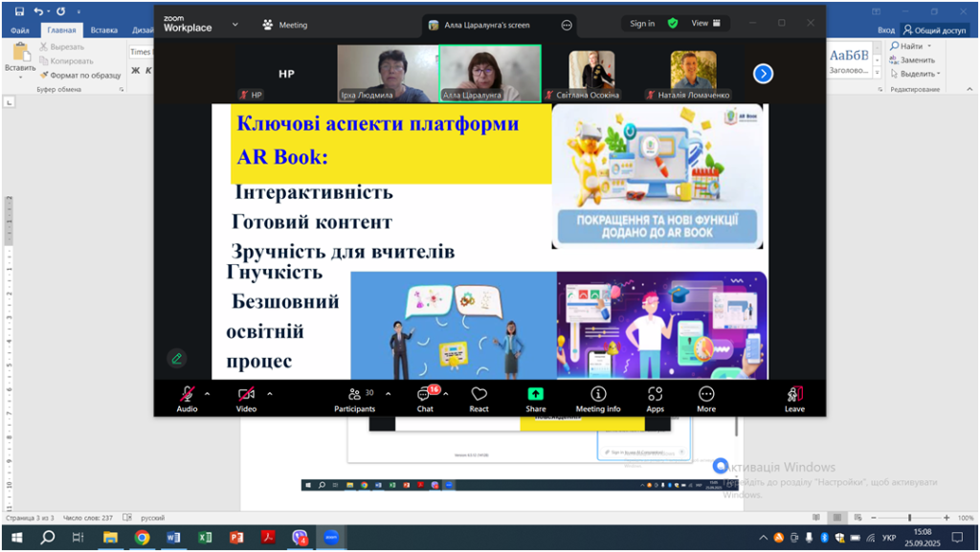Switch Word to web layout view
This screenshot has width=980, height=552.
pyautogui.click(x=858, y=518)
